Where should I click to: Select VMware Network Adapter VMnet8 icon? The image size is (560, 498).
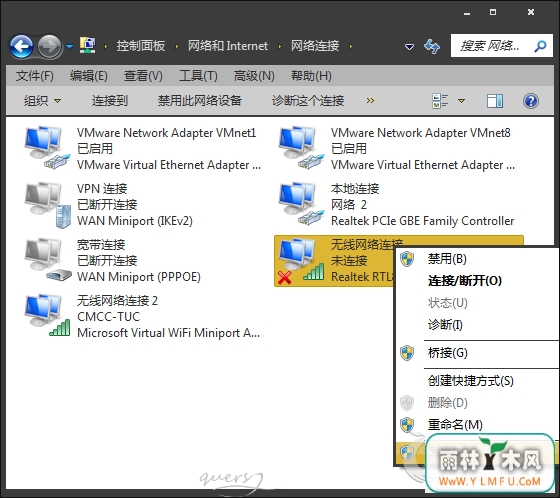click(x=301, y=147)
